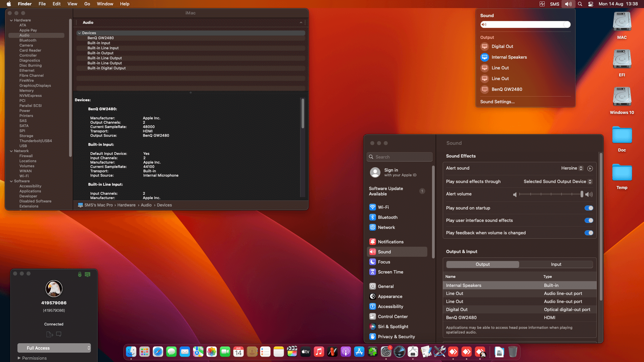
Task: Play the Heroine alert sound preview
Action: pyautogui.click(x=590, y=168)
